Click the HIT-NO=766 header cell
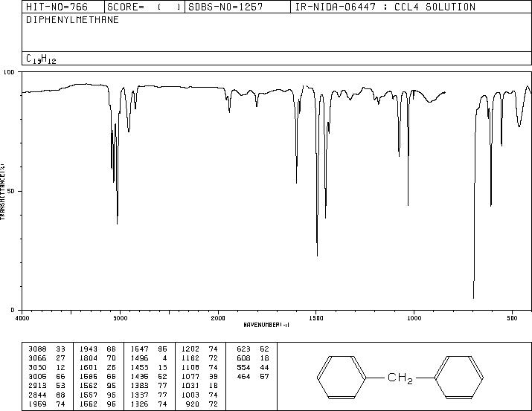Viewport: 532px width, 411px height. [x=63, y=7]
